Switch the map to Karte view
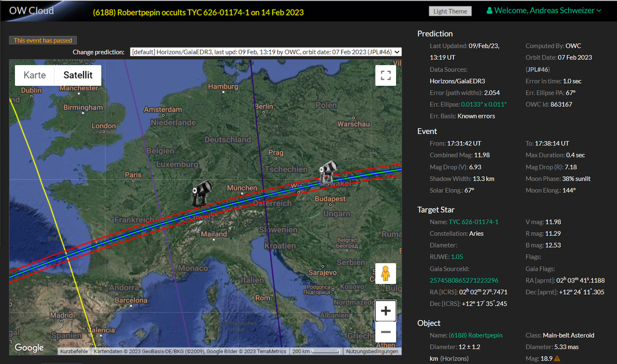The width and height of the screenshot is (617, 364). click(x=35, y=75)
